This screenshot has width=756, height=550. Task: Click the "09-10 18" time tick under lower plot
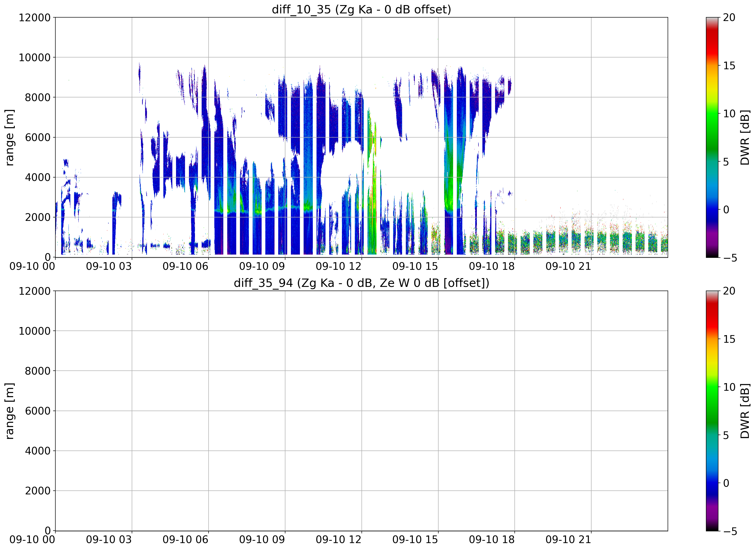click(x=492, y=540)
